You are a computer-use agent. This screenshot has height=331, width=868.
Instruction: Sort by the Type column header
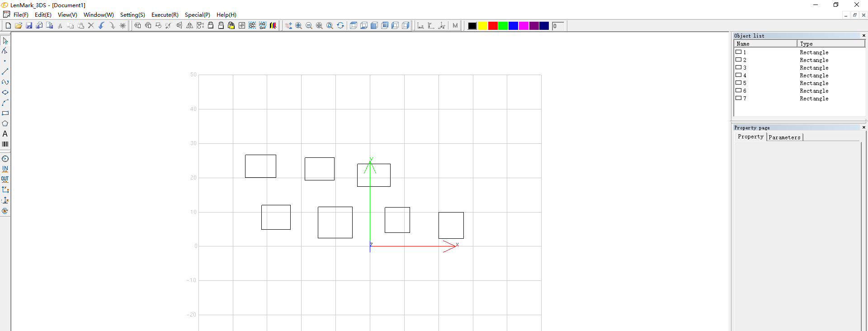[x=831, y=43]
